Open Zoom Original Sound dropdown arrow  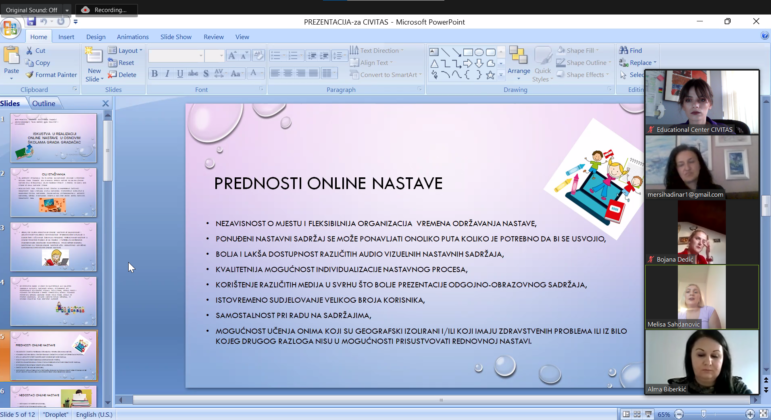pyautogui.click(x=67, y=10)
